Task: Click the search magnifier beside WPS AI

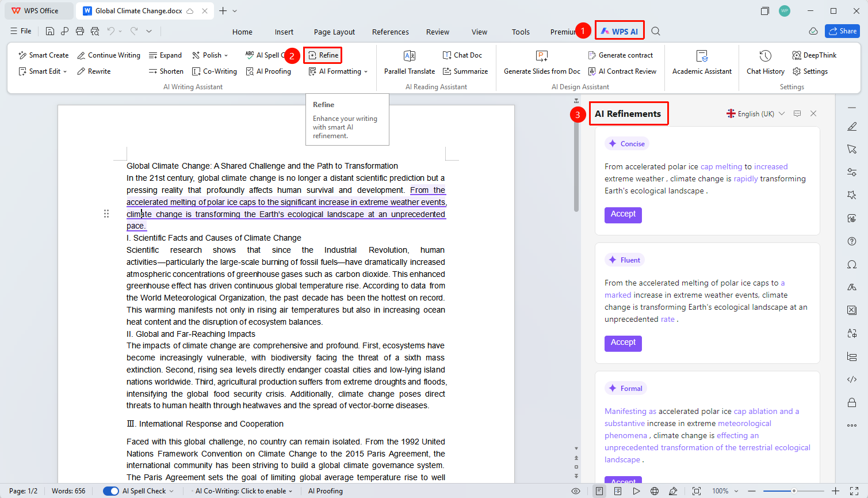Action: point(656,31)
